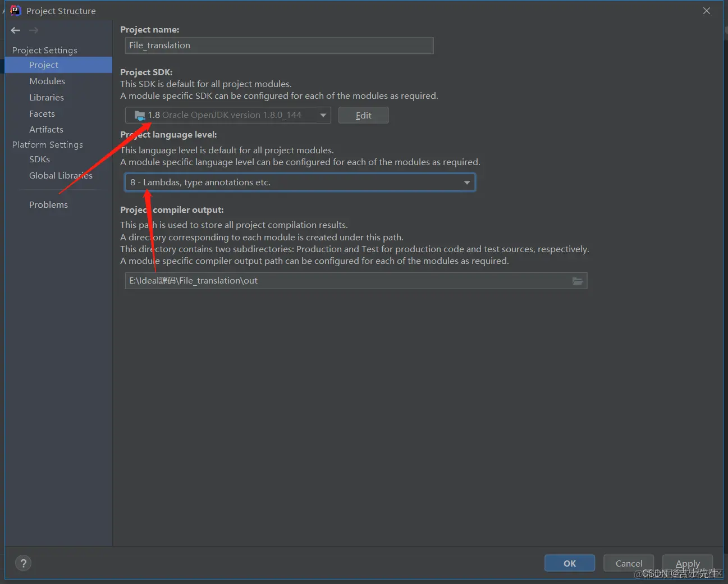728x584 pixels.
Task: Focus the compiler output path field
Action: [x=356, y=281]
